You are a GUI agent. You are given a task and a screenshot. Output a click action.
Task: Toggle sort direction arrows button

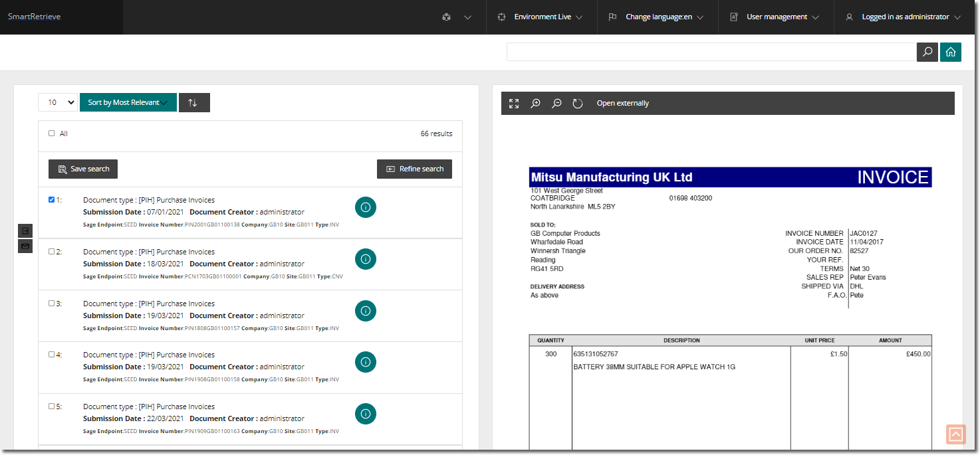tap(194, 102)
